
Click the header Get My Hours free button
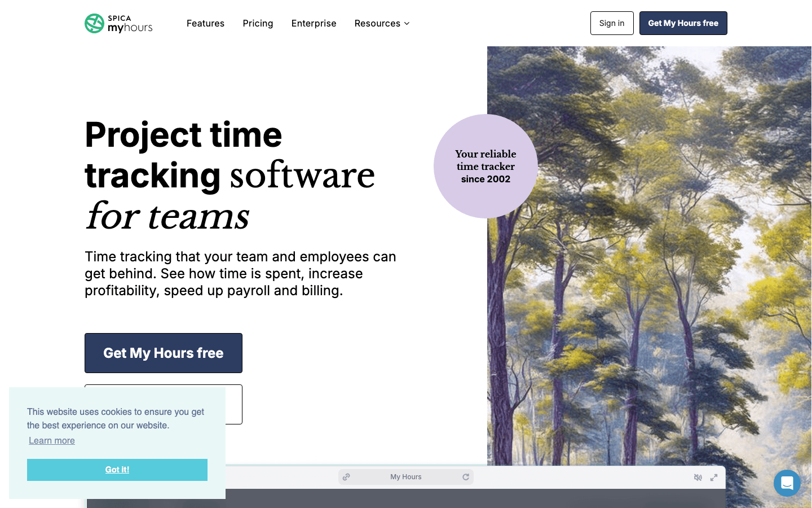[x=683, y=23]
